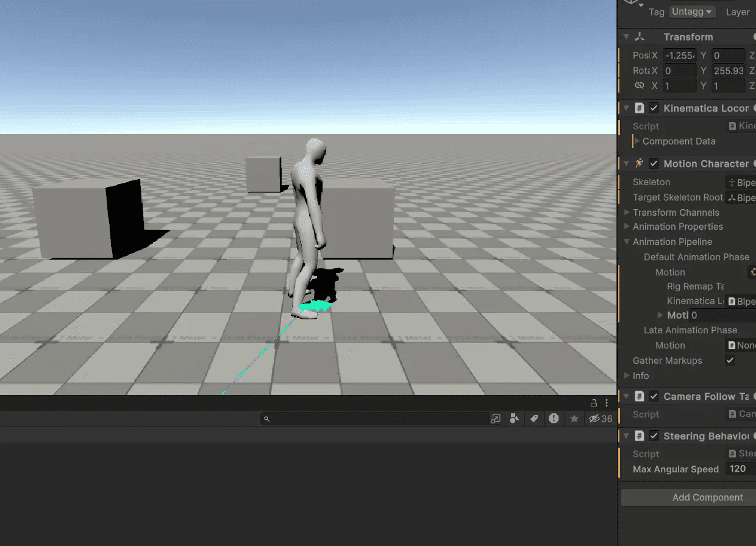The height and width of the screenshot is (546, 756).
Task: Open the Skeleton Biped object picker
Action: [740, 182]
